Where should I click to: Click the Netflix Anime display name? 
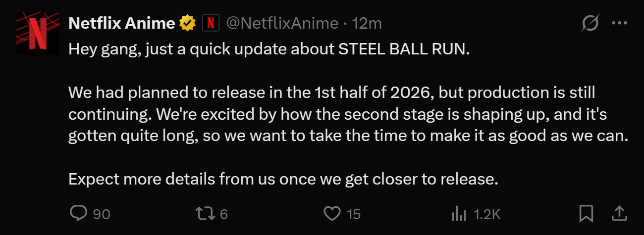tap(121, 23)
